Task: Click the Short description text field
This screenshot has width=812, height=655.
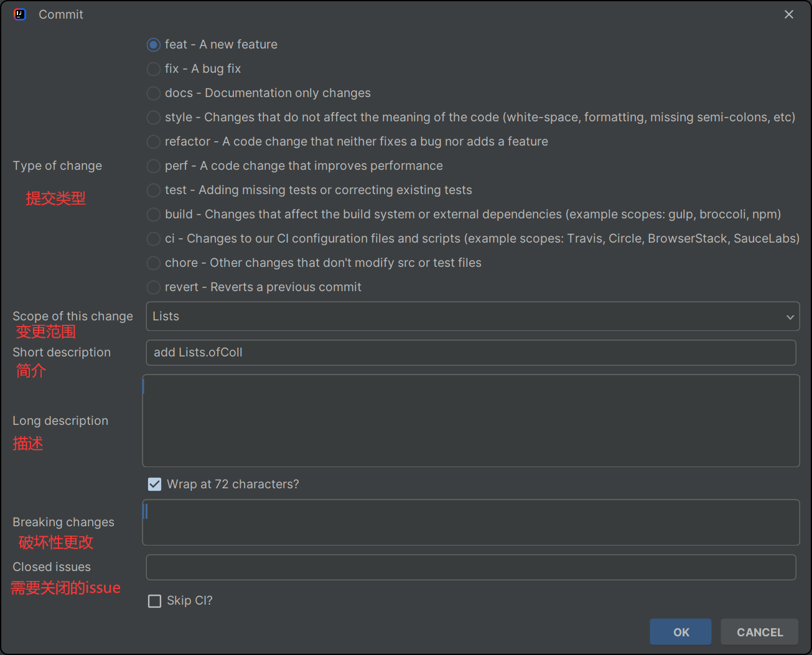Action: coord(470,353)
